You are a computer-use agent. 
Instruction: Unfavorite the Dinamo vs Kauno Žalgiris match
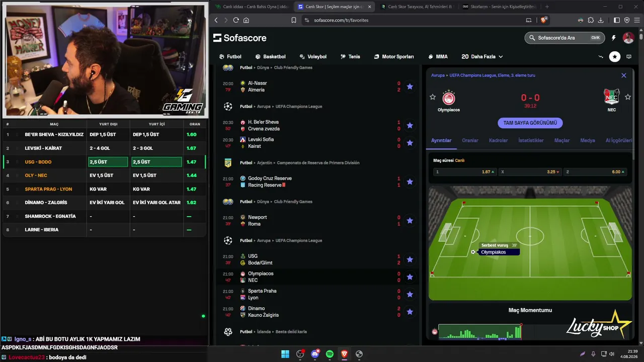click(x=410, y=312)
